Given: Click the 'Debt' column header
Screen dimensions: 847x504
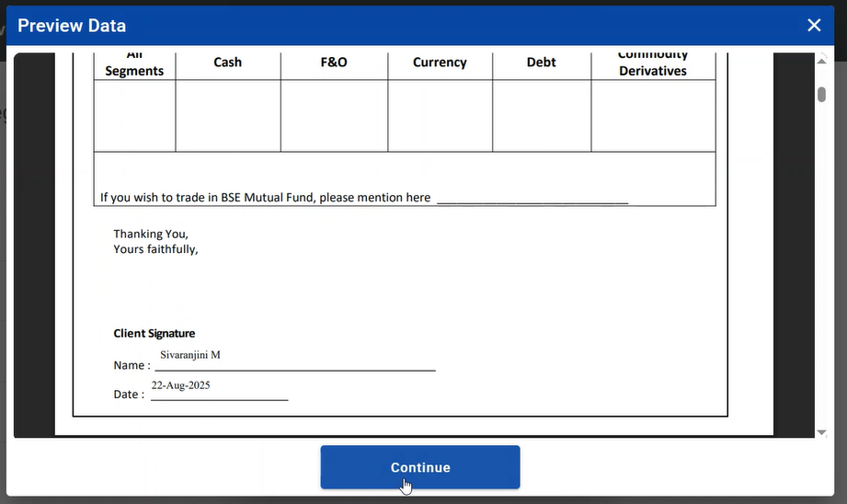Looking at the screenshot, I should point(542,63).
